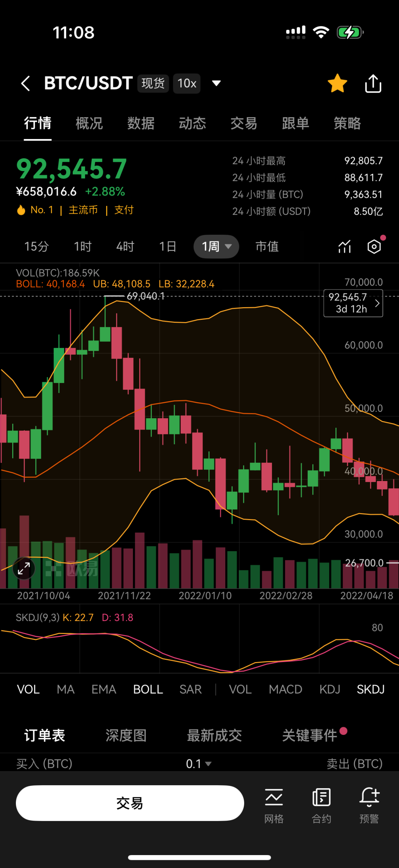Screen dimensions: 399x868
Task: Expand the BTC/USDT pair dropdown arrow
Action: (216, 83)
